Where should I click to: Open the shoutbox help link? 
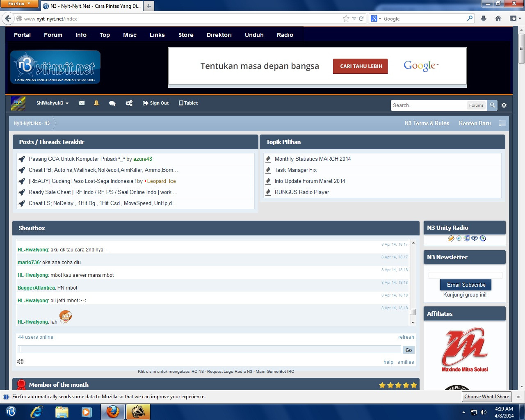coord(388,362)
